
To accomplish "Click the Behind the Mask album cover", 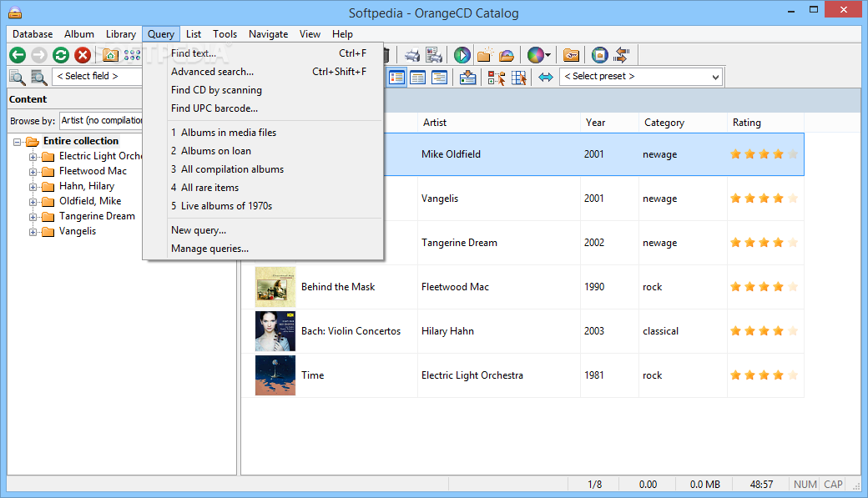I will (275, 287).
